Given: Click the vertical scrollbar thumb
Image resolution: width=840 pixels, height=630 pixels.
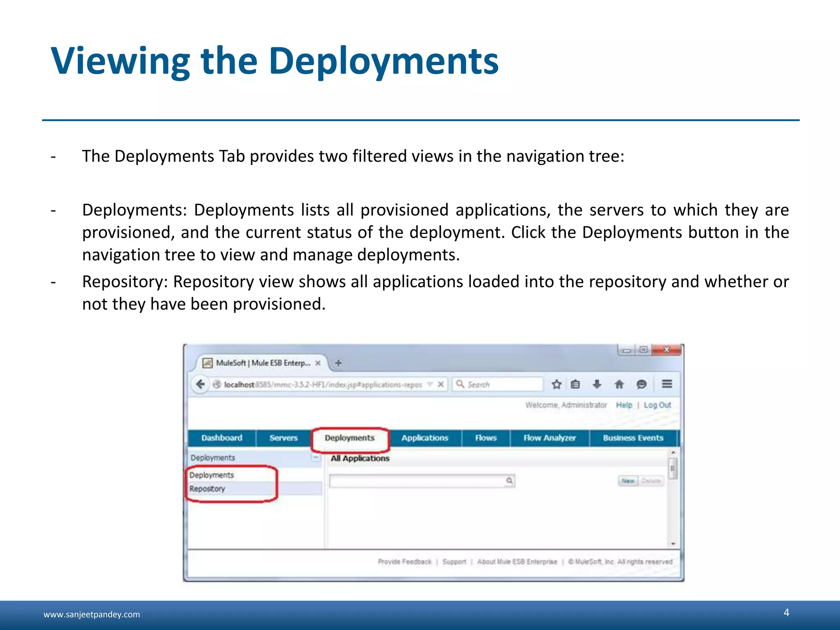Looking at the screenshot, I should point(673,469).
